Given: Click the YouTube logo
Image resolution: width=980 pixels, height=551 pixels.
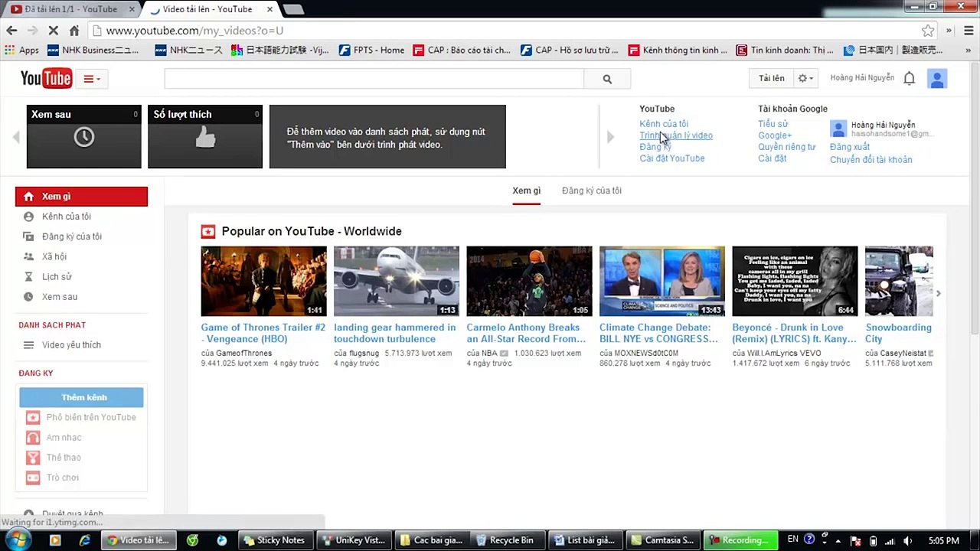Looking at the screenshot, I should tap(46, 78).
